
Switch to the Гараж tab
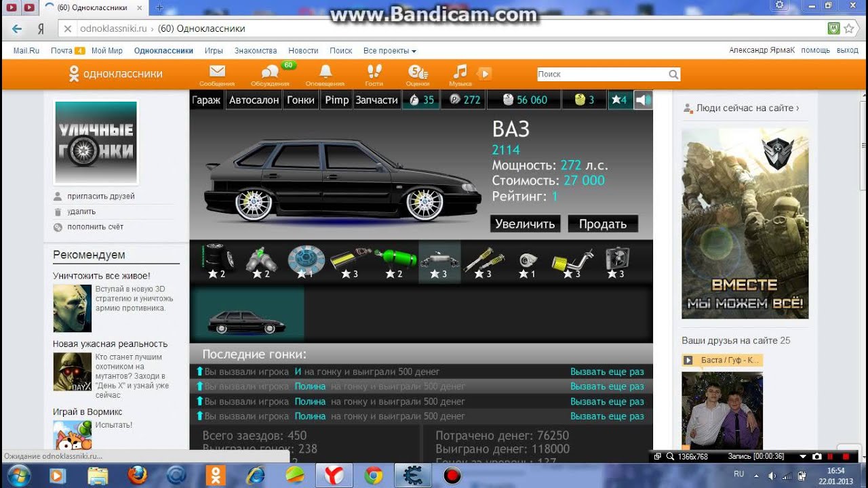pos(206,100)
